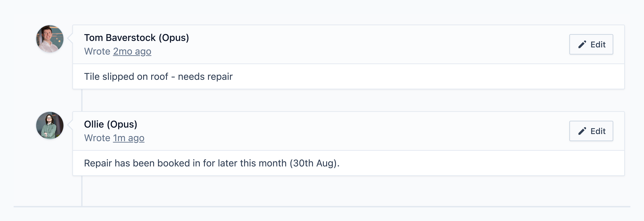This screenshot has width=644, height=221.
Task: Open the '2mo ago' timestamp link
Action: pyautogui.click(x=132, y=51)
